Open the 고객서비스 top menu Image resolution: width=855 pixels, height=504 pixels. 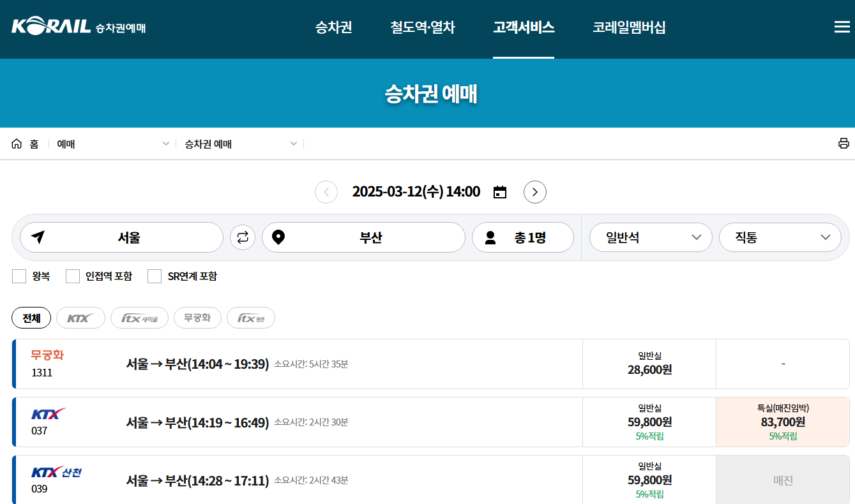pos(524,27)
